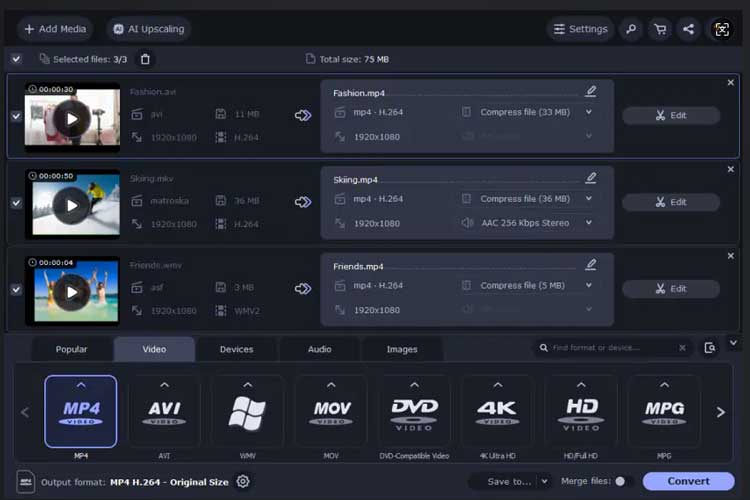Switch to the Audio tab
Image resolution: width=750 pixels, height=500 pixels.
click(320, 349)
